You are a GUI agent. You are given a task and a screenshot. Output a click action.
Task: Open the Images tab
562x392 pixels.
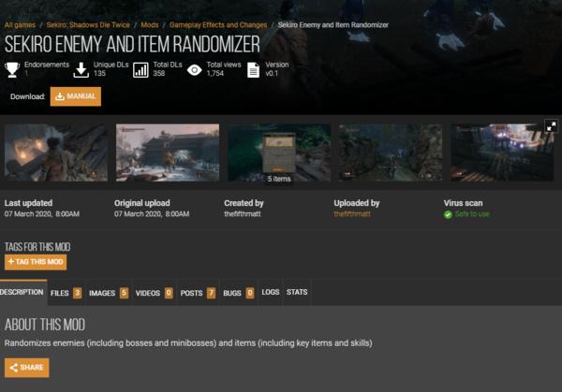coord(109,293)
